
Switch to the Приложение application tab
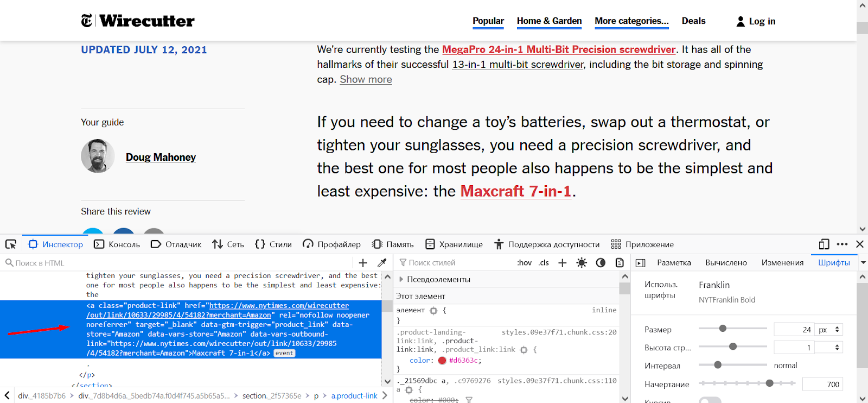click(642, 244)
